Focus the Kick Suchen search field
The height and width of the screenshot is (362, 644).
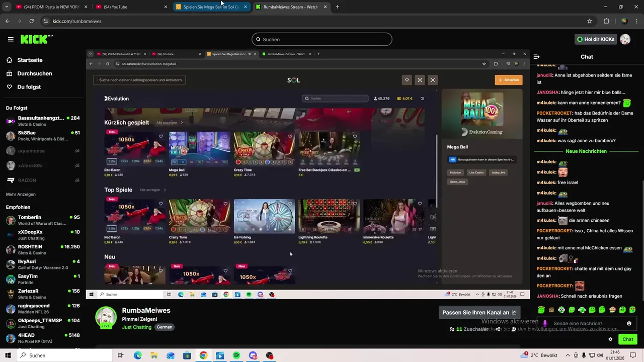tap(322, 39)
